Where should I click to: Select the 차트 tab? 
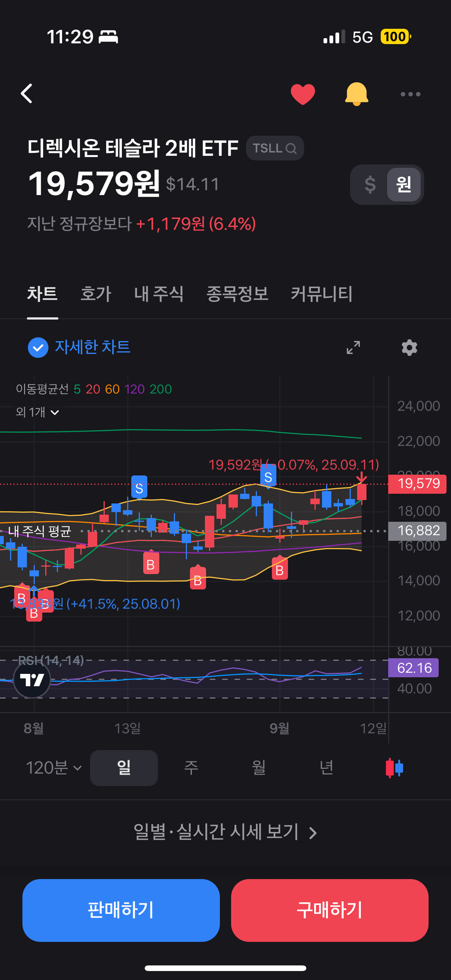pyautogui.click(x=42, y=294)
